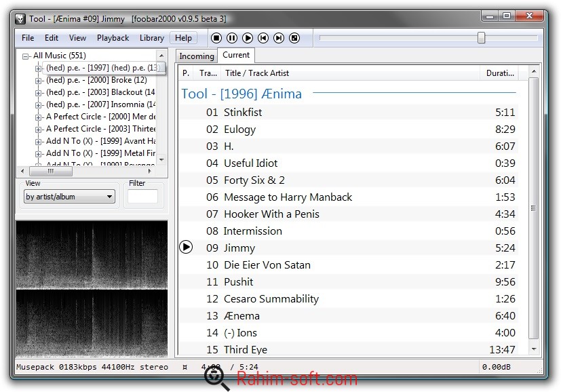This screenshot has width=561, height=392.
Task: Expand A Perfect Circle [2000] node
Action: click(38, 117)
